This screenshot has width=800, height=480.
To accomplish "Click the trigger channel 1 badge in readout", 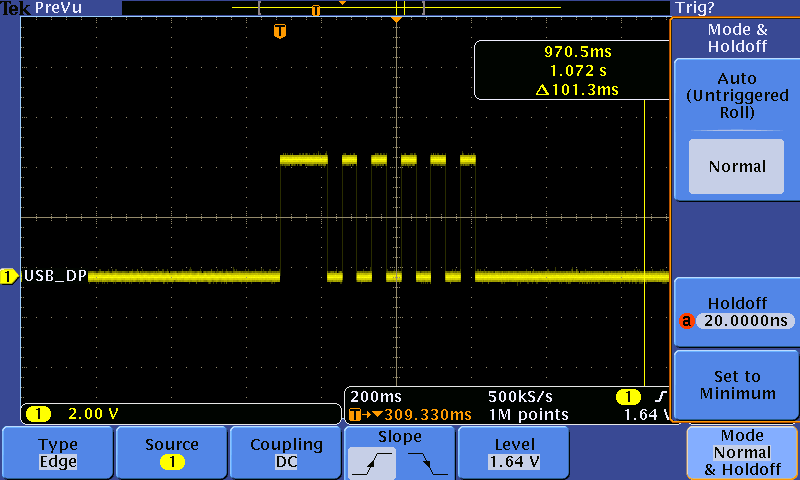I will (628, 396).
